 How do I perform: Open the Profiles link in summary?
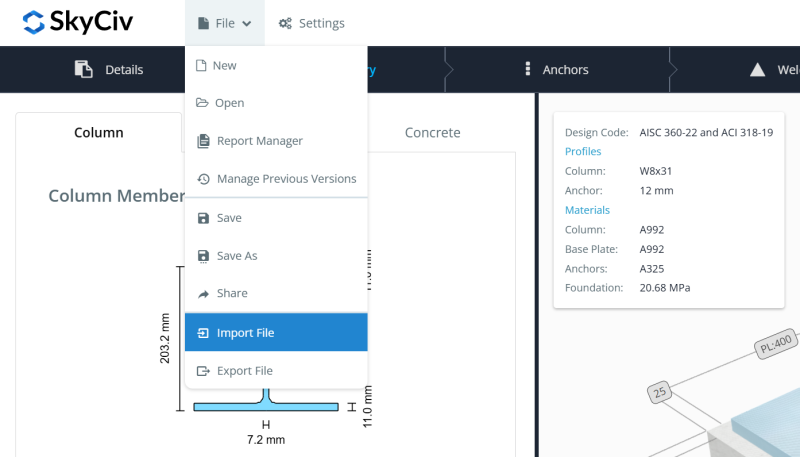[x=583, y=152]
